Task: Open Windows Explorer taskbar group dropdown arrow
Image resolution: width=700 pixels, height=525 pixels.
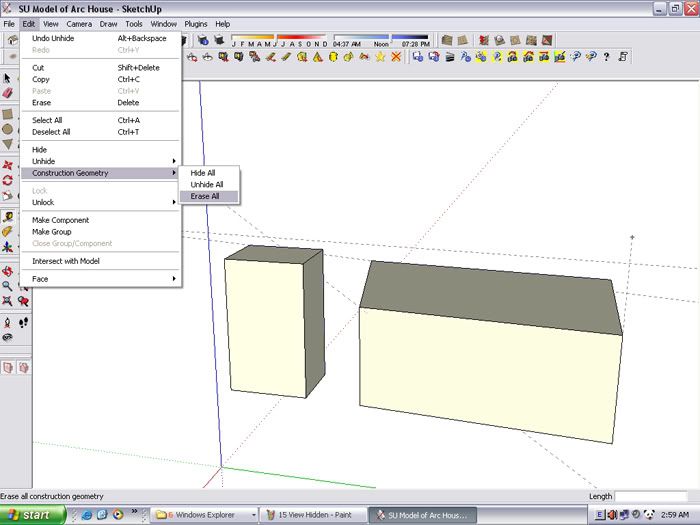Action: tap(254, 515)
